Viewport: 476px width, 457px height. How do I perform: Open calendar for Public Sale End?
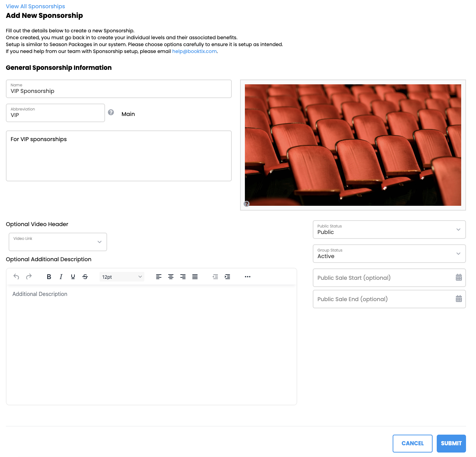click(x=459, y=299)
